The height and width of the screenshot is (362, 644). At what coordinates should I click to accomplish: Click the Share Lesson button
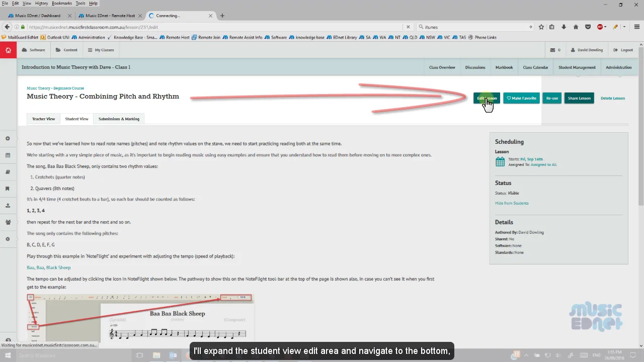point(579,98)
